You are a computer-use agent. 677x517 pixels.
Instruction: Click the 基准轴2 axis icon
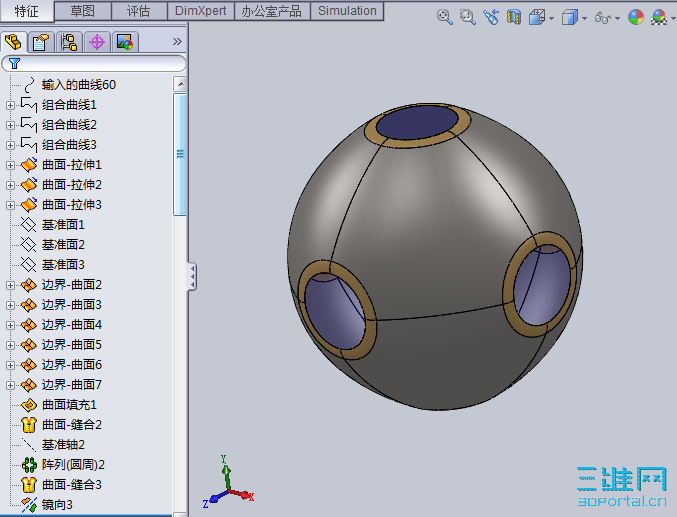[x=29, y=445]
